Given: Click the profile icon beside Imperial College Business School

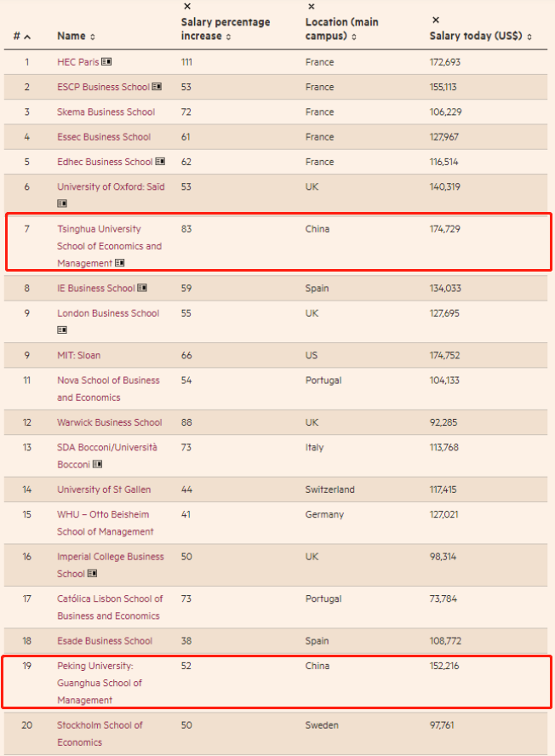Looking at the screenshot, I should pyautogui.click(x=93, y=574).
